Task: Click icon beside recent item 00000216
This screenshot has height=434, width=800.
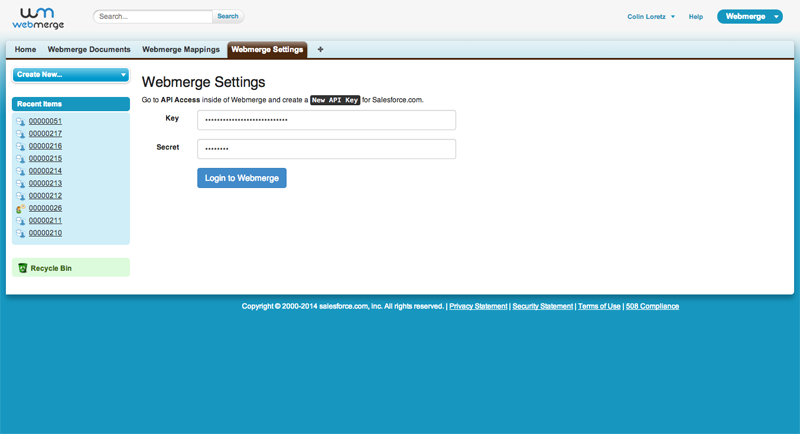Action: pyautogui.click(x=20, y=146)
